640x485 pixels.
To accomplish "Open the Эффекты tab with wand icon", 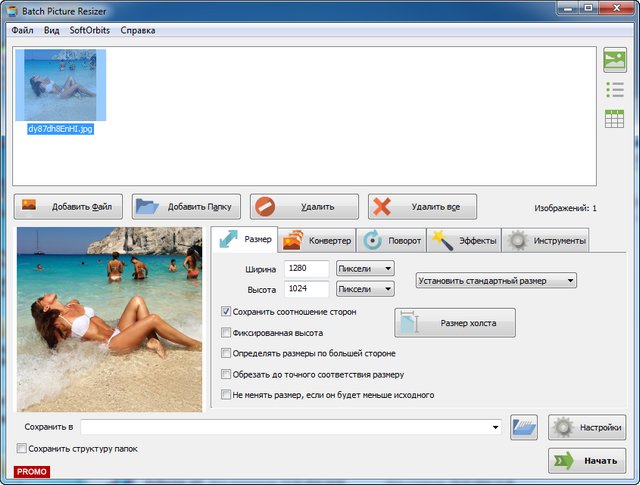I will [x=463, y=241].
